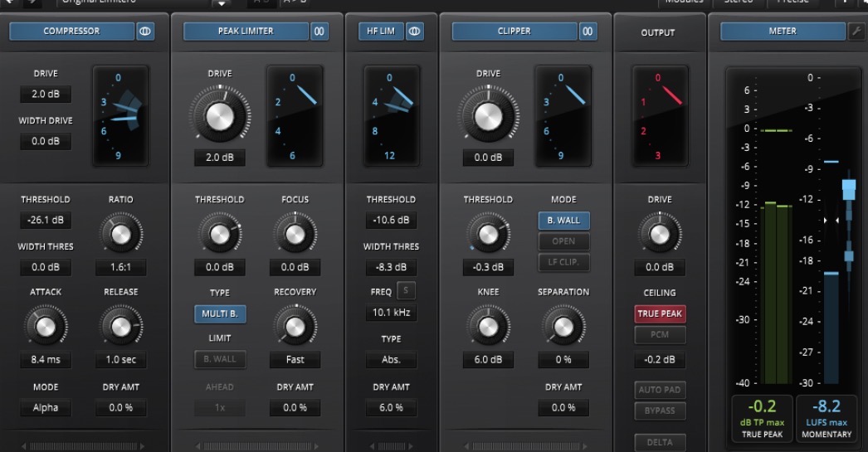The height and width of the screenshot is (452, 868).
Task: Click the Clipper THRESHOLD knob
Action: [488, 235]
